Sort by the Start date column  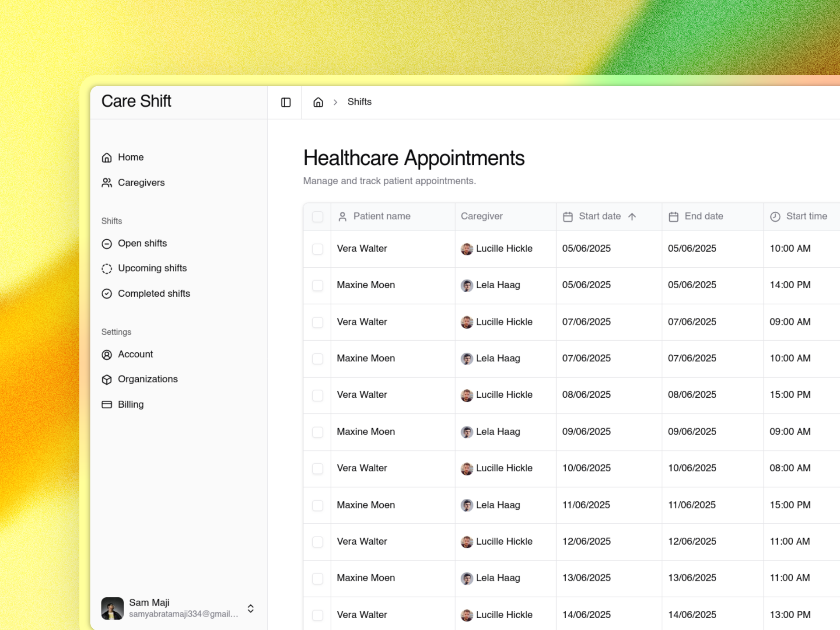point(600,216)
